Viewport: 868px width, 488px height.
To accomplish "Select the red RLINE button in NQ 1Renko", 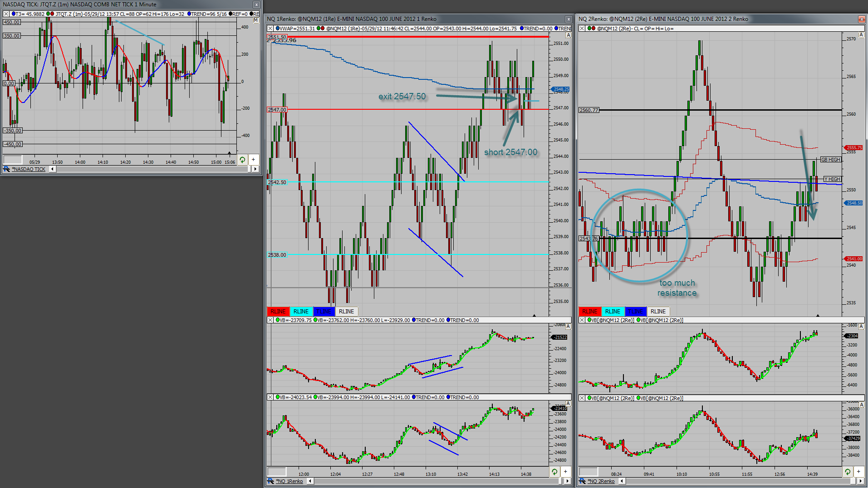I will coord(278,312).
